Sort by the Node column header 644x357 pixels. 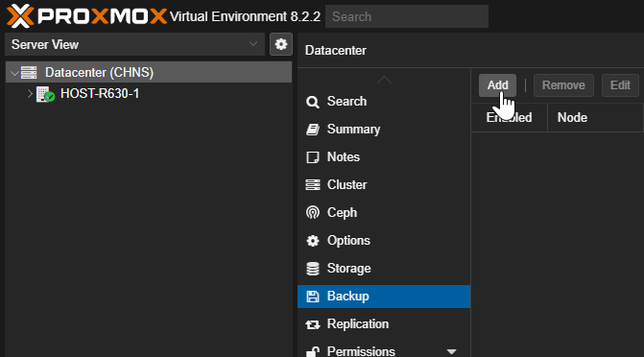click(x=595, y=118)
